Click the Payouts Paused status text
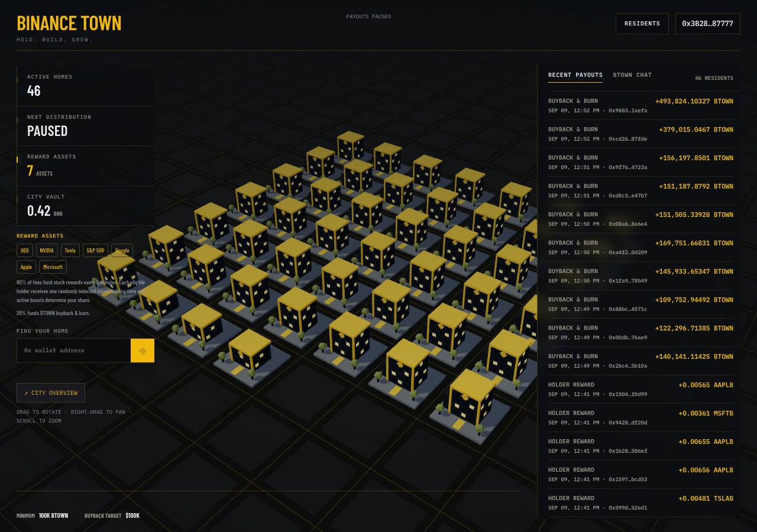 (x=368, y=17)
